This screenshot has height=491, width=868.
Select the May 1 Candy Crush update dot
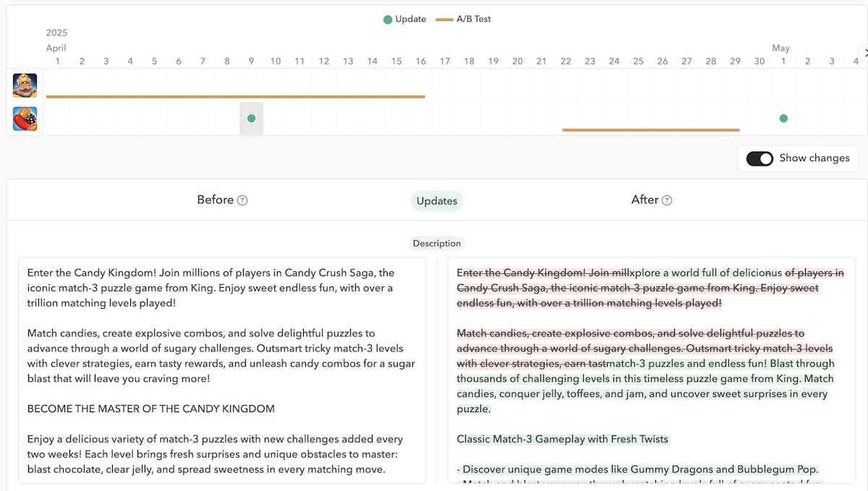(x=783, y=119)
